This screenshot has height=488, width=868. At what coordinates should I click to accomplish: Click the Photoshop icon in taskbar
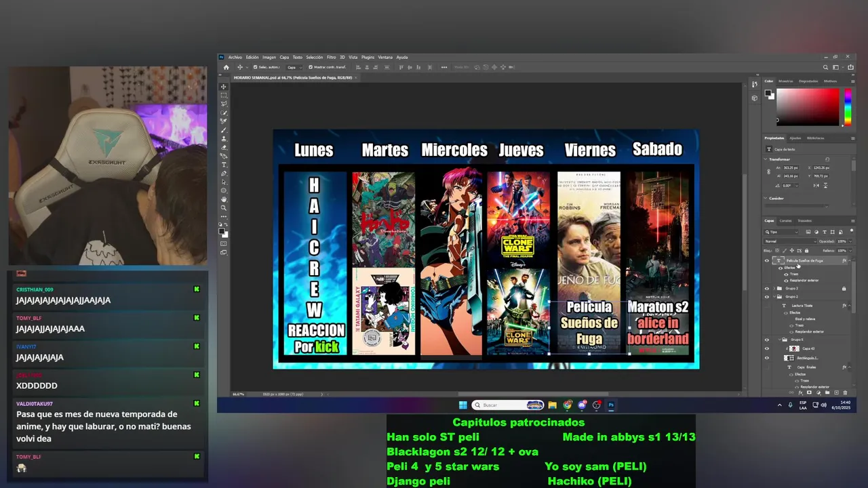click(x=611, y=405)
